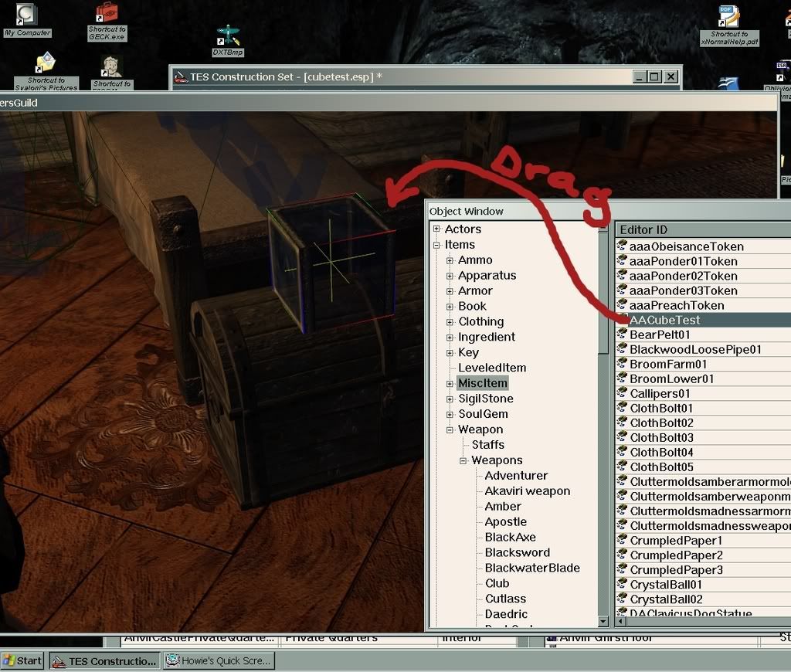Viewport: 791px width, 672px height.
Task: Open Shortcut to Svaloni's Pictures icon
Action: pyautogui.click(x=46, y=71)
